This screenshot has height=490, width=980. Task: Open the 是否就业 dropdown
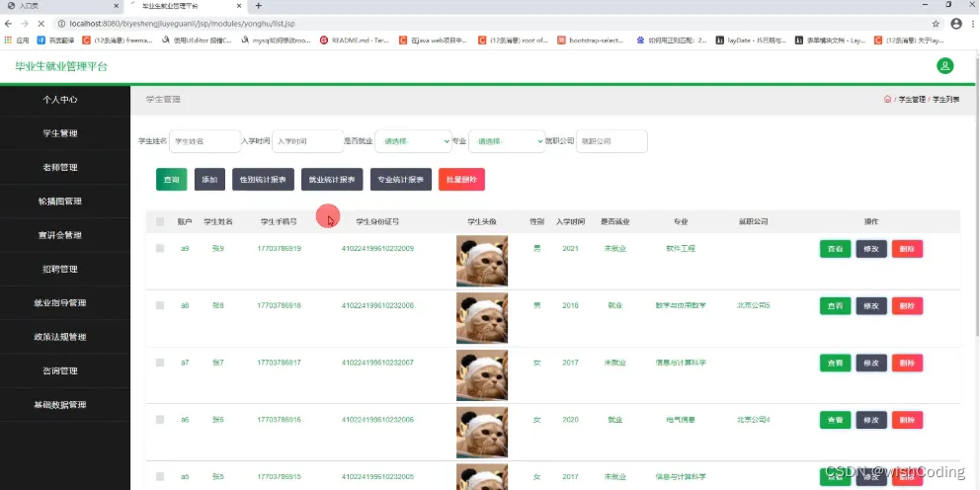[x=413, y=141]
